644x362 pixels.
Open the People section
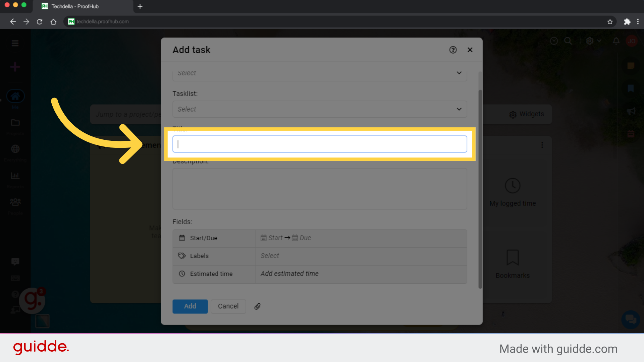15,201
